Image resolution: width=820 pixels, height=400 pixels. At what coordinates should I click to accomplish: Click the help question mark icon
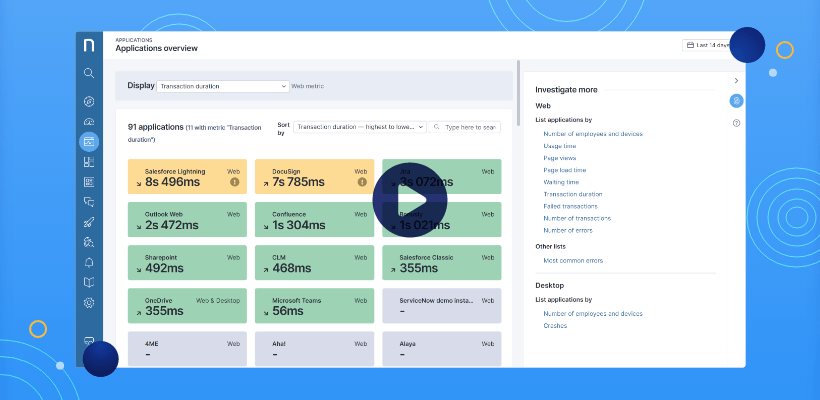click(736, 123)
